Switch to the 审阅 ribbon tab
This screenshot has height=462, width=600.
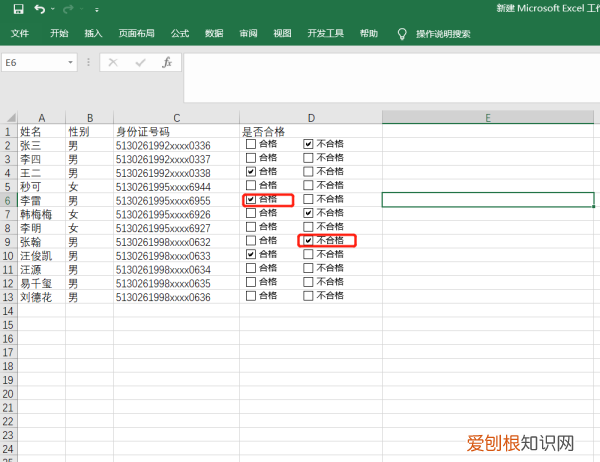coord(248,33)
